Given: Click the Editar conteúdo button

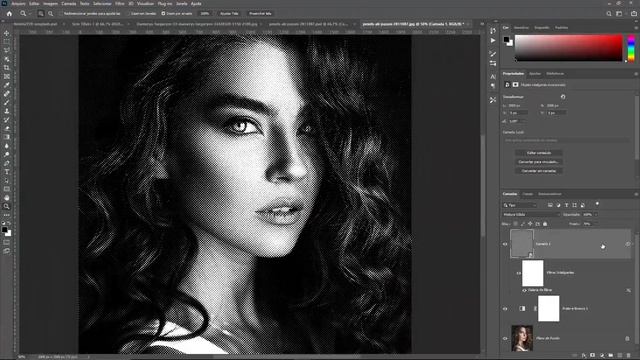Looking at the screenshot, I should pos(539,153).
